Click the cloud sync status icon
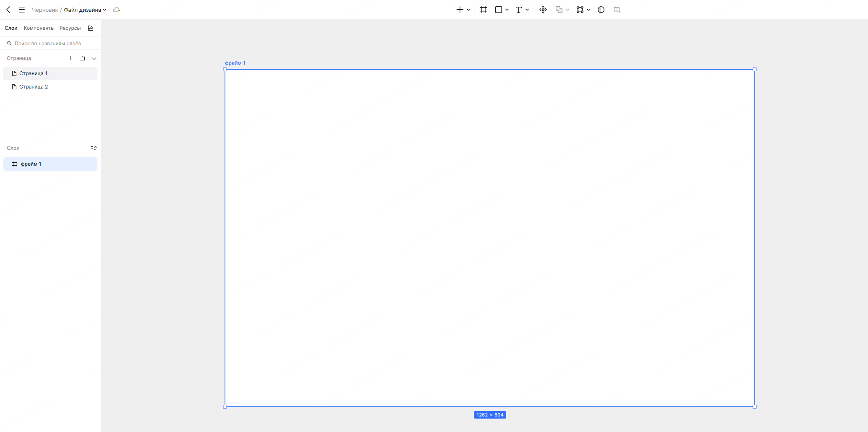The image size is (868, 432). tap(117, 10)
